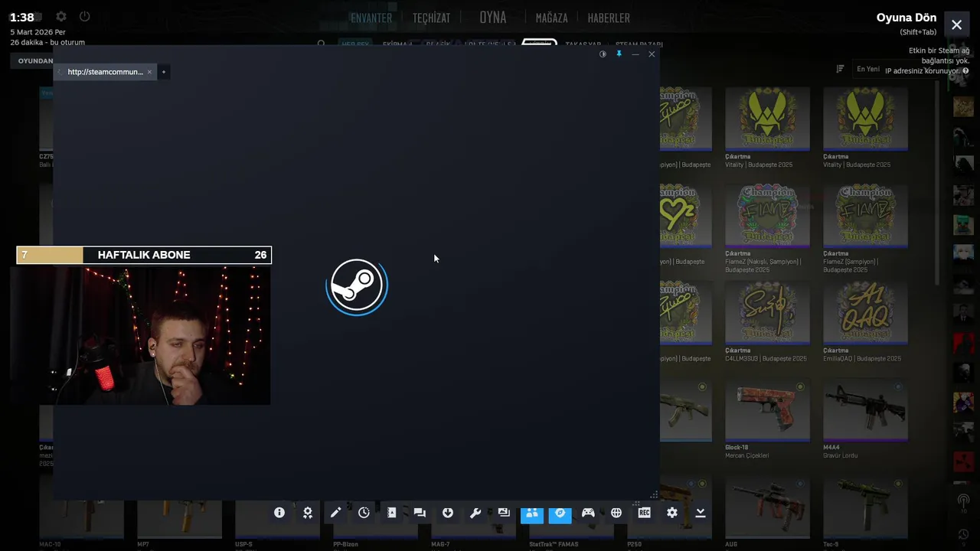Select EmiliaQAQ Budapeşte 2025 sticker
Image resolution: width=980 pixels, height=551 pixels.
coord(865,321)
